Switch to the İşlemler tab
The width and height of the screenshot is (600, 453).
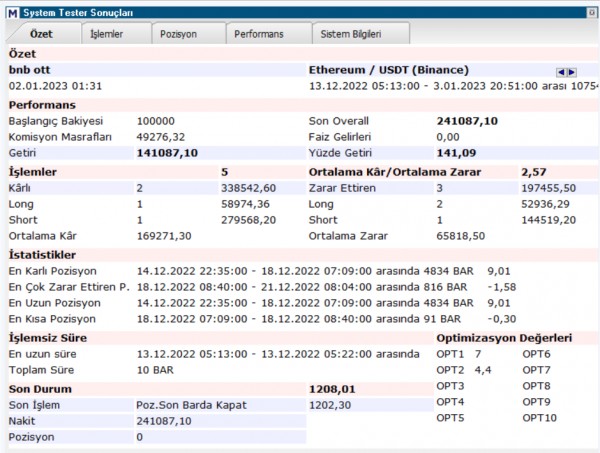(116, 34)
